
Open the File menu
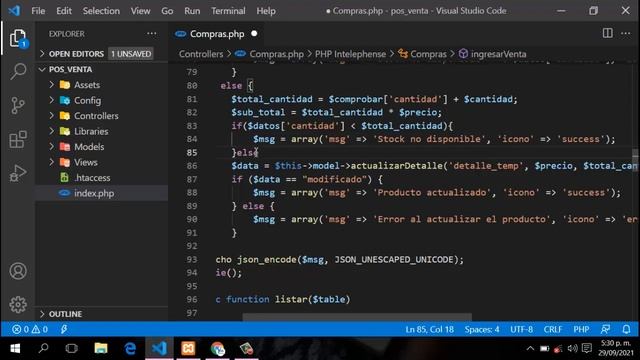(x=38, y=11)
